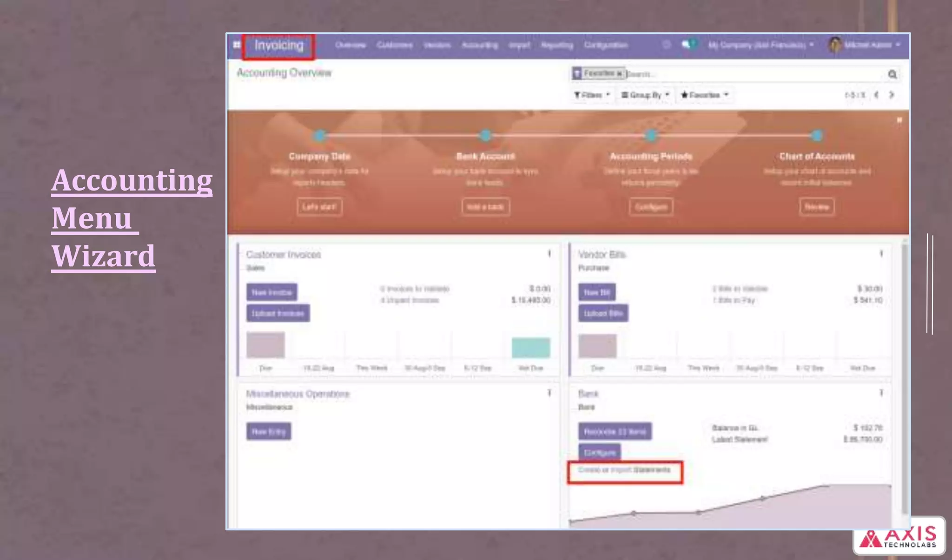
Task: Click the Upload Invoices button
Action: pyautogui.click(x=278, y=313)
